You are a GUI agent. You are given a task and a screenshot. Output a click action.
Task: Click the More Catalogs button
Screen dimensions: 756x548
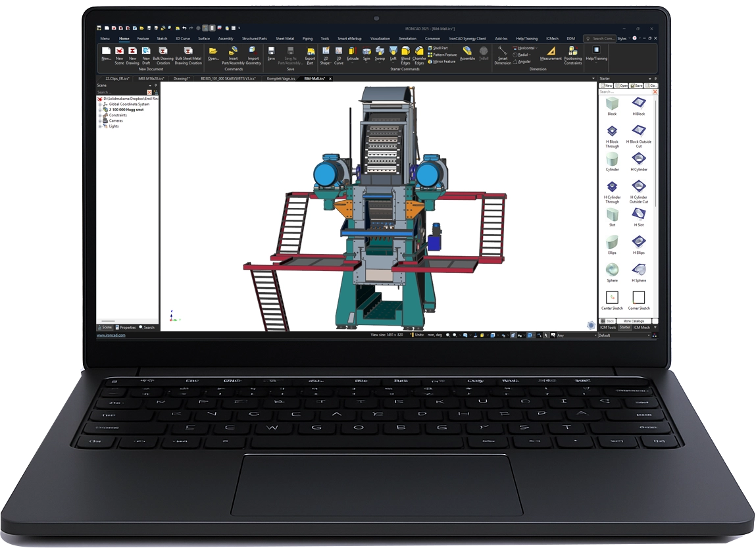coord(634,321)
